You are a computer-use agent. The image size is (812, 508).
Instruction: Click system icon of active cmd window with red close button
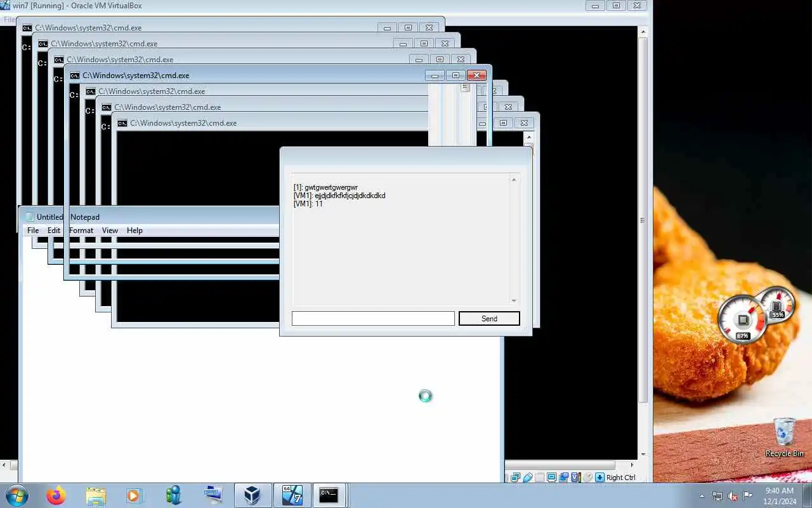pyautogui.click(x=75, y=76)
